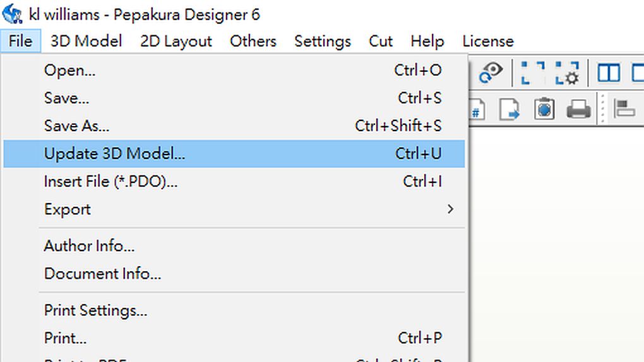This screenshot has height=362, width=644.
Task: Click Document Info menu entry
Action: point(102,274)
